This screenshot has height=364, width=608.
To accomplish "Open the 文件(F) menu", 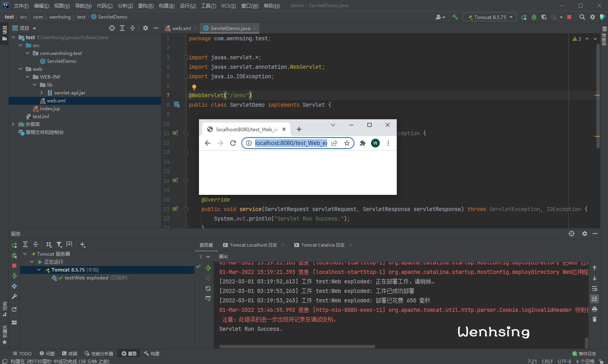I will (x=21, y=6).
